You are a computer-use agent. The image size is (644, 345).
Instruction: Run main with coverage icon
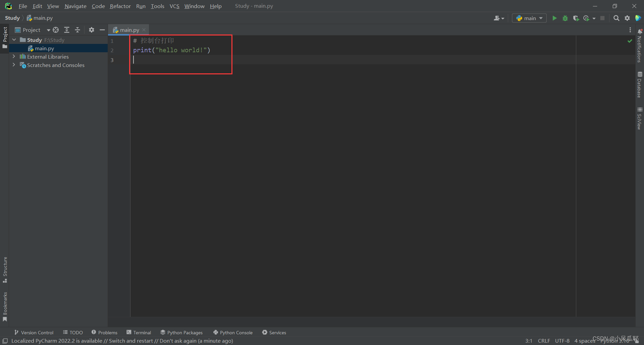click(x=576, y=18)
